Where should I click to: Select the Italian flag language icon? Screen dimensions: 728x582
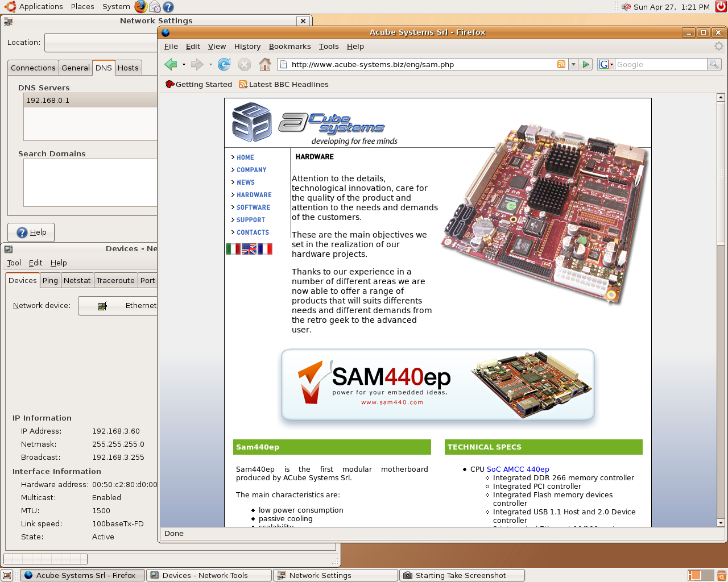(x=233, y=249)
